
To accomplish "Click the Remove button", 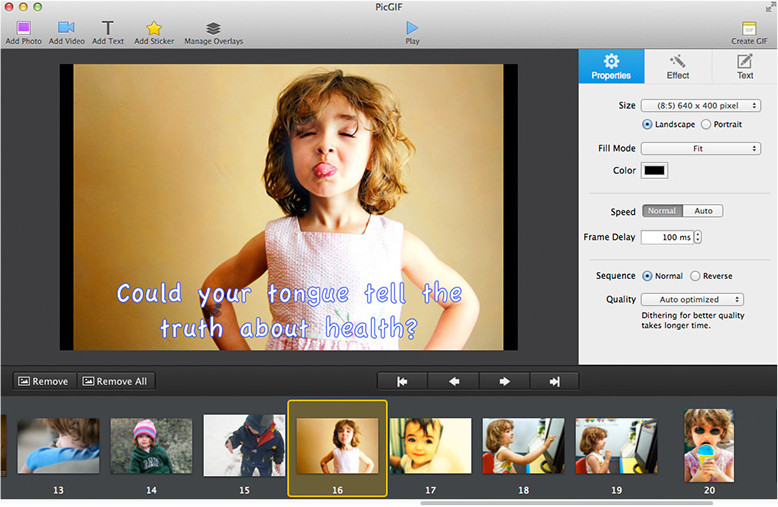I will tap(44, 381).
